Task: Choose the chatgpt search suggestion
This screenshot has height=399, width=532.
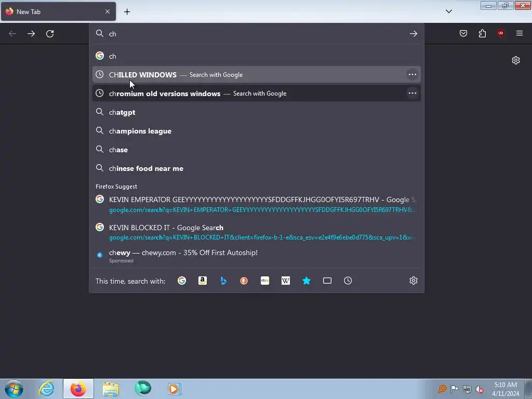Action: click(257, 112)
